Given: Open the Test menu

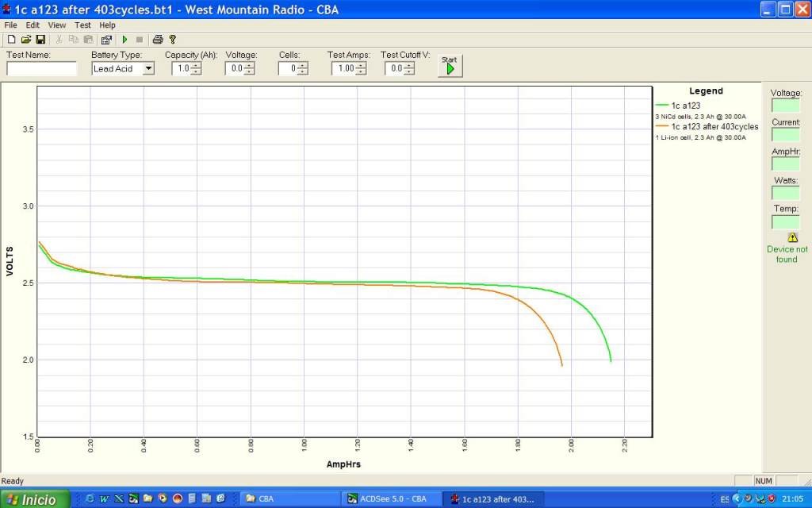Looking at the screenshot, I should point(82,25).
